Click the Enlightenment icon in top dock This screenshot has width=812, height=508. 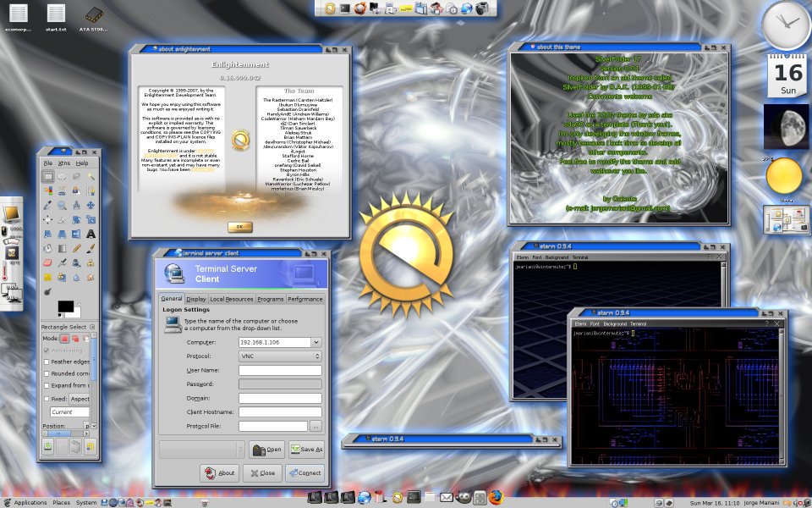(330, 8)
